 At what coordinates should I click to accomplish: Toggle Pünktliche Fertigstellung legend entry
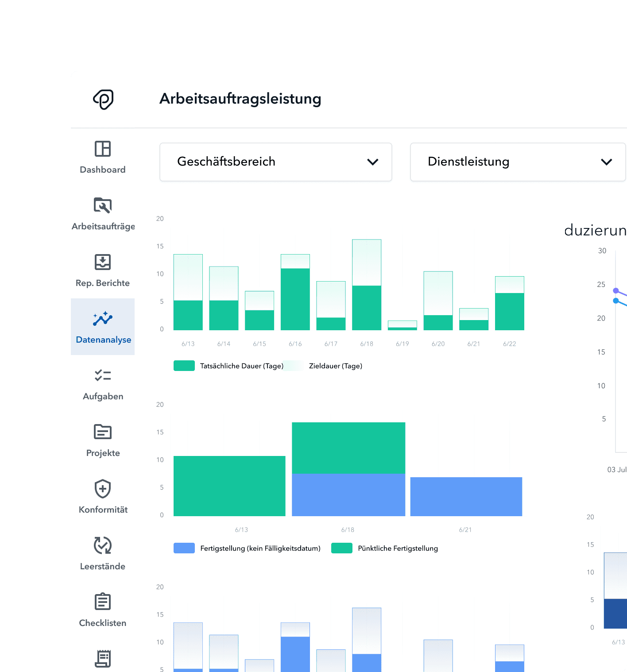pyautogui.click(x=397, y=548)
